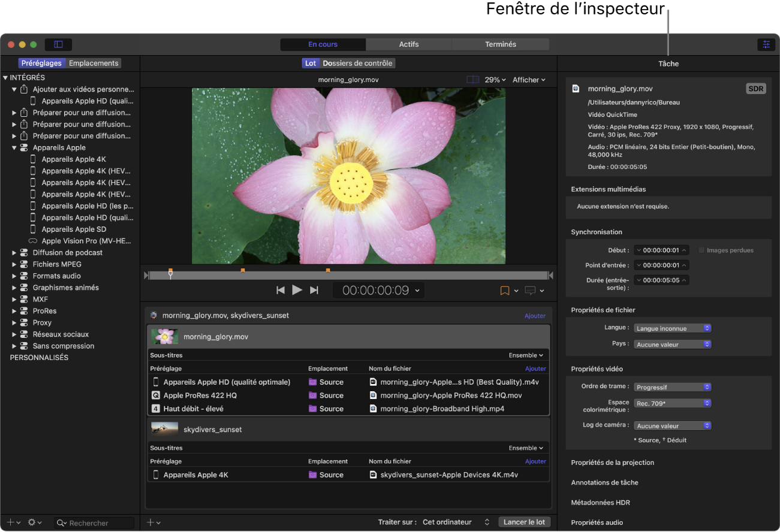Screen dimensions: 780x532
Task: Jump to the previous marker button
Action: [x=280, y=290]
